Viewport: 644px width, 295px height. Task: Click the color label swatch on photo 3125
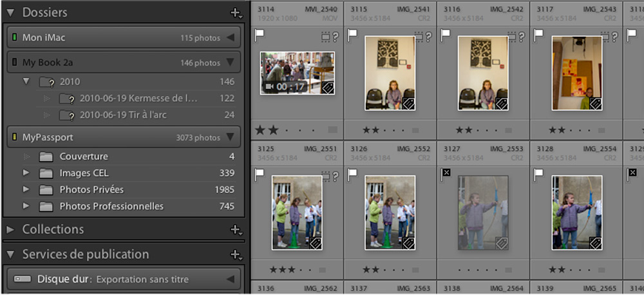[322, 270]
